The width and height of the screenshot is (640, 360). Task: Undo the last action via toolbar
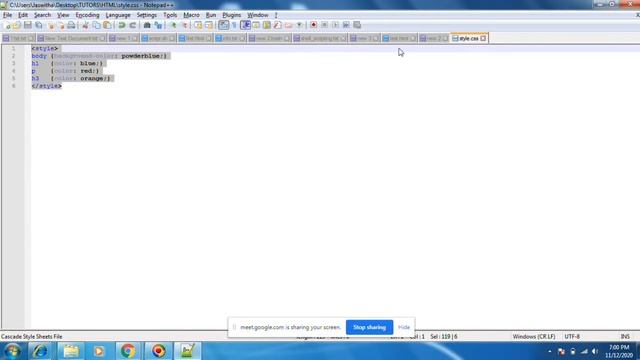(122, 25)
